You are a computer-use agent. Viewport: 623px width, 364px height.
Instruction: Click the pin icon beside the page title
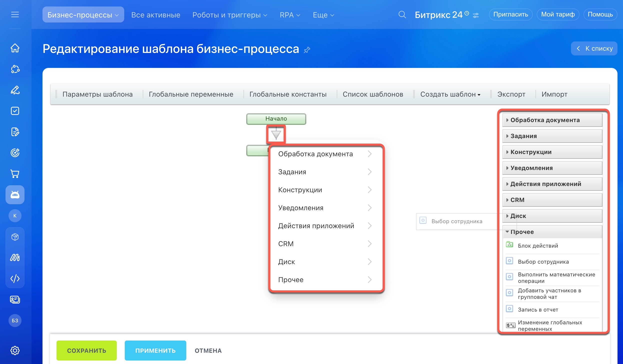307,50
